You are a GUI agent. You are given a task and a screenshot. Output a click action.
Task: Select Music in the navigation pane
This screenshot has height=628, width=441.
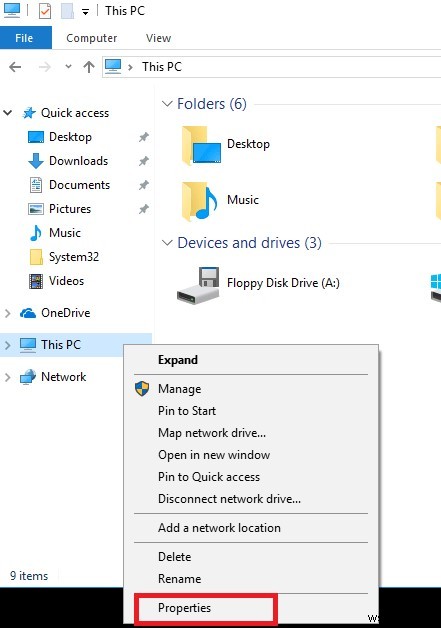65,233
